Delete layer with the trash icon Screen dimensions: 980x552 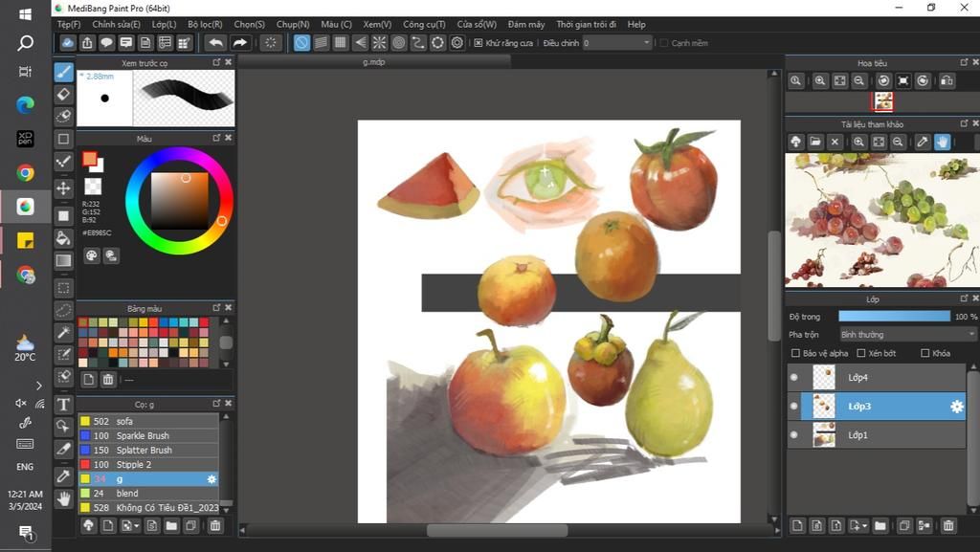coord(948,526)
